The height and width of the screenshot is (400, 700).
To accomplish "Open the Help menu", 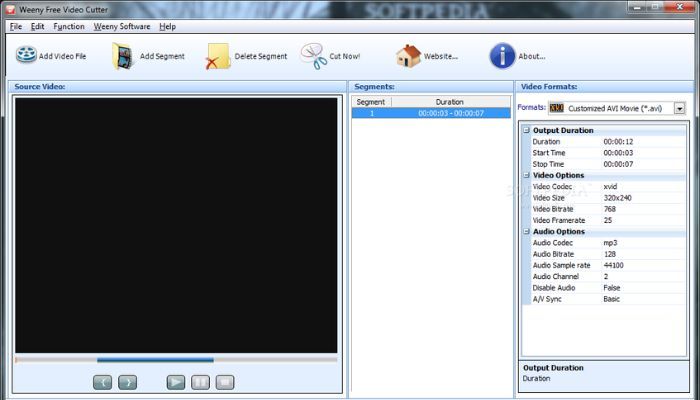I will pyautogui.click(x=167, y=26).
